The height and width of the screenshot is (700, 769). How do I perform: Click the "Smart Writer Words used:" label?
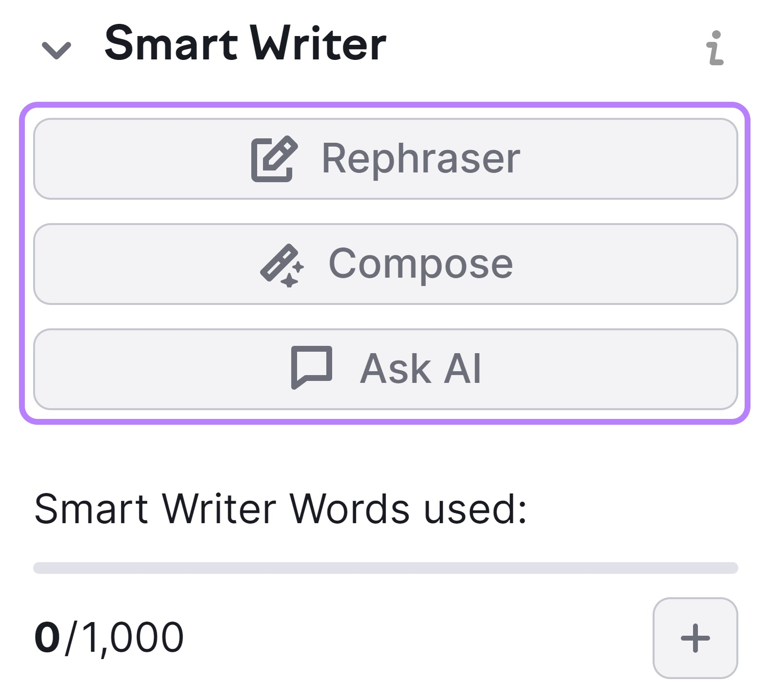281,509
